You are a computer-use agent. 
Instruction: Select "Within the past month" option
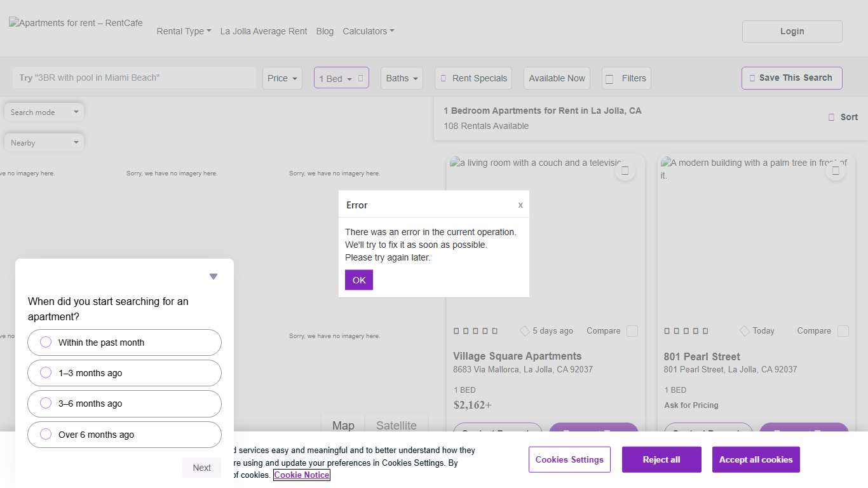coord(125,342)
